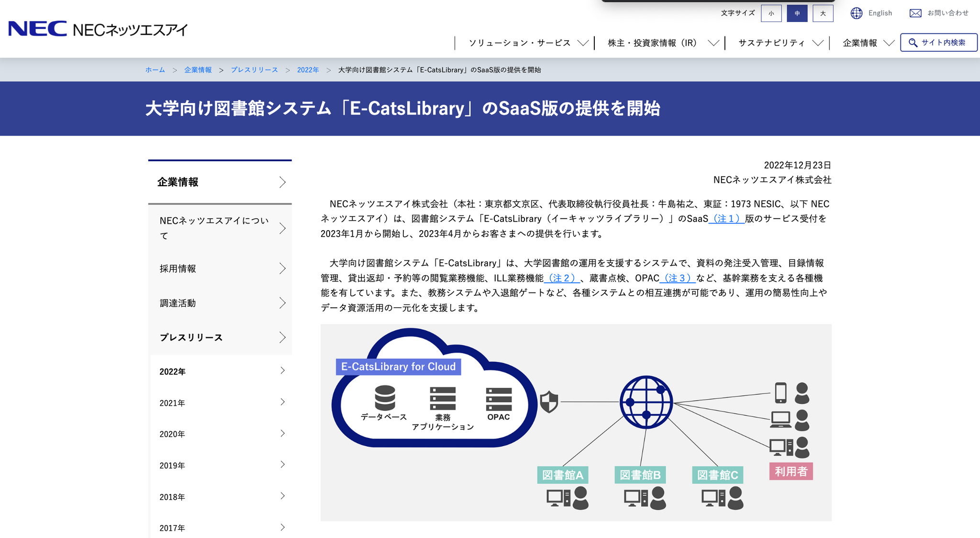The height and width of the screenshot is (538, 980).
Task: Set text size to 小
Action: 771,13
